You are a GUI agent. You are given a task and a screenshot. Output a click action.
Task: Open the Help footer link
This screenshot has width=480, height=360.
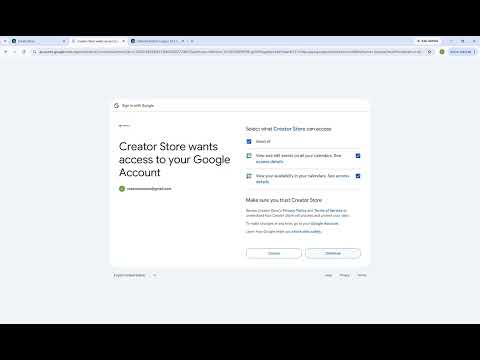point(328,275)
